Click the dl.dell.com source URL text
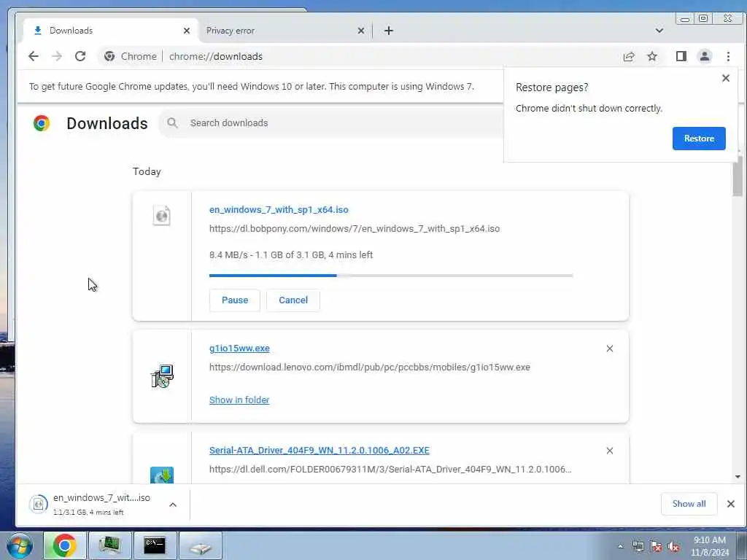747x560 pixels. point(390,470)
